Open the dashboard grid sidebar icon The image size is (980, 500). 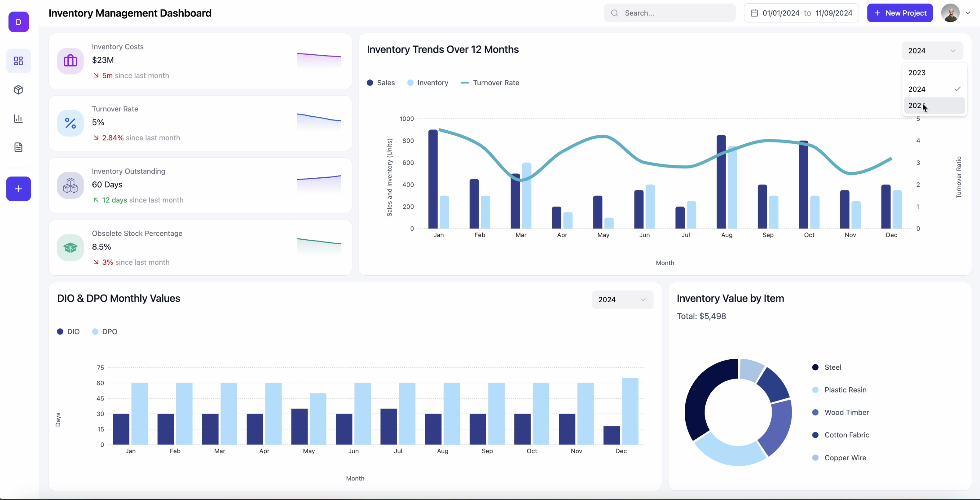click(19, 61)
